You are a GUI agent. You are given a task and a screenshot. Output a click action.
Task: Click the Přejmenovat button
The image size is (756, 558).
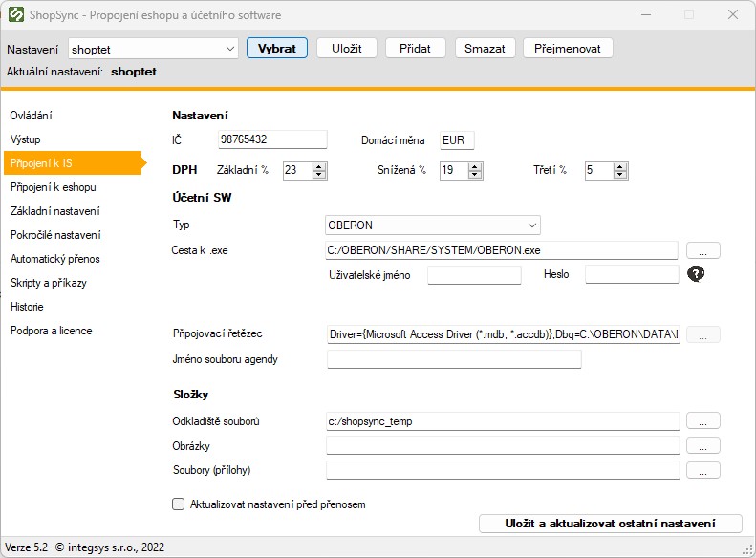tap(568, 48)
